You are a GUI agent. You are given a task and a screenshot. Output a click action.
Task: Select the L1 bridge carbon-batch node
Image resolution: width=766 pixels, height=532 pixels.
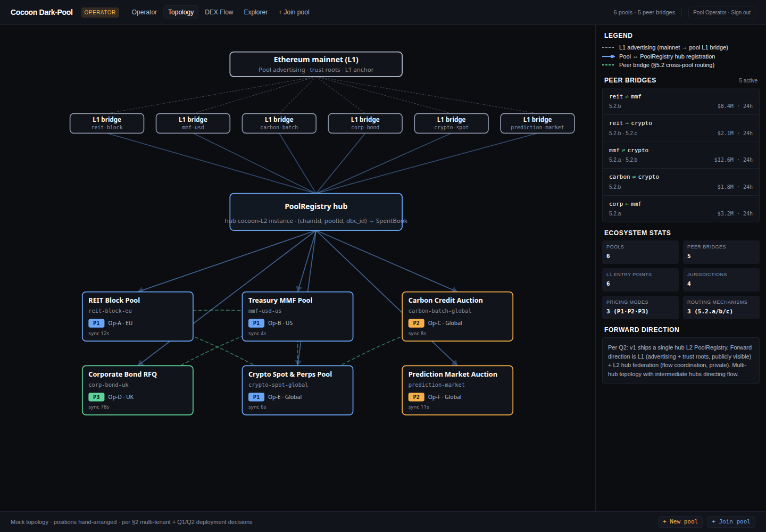point(279,123)
